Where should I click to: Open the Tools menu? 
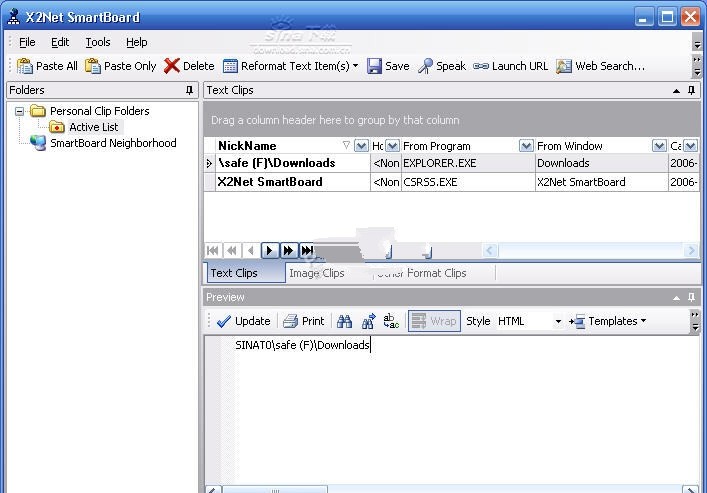click(98, 42)
